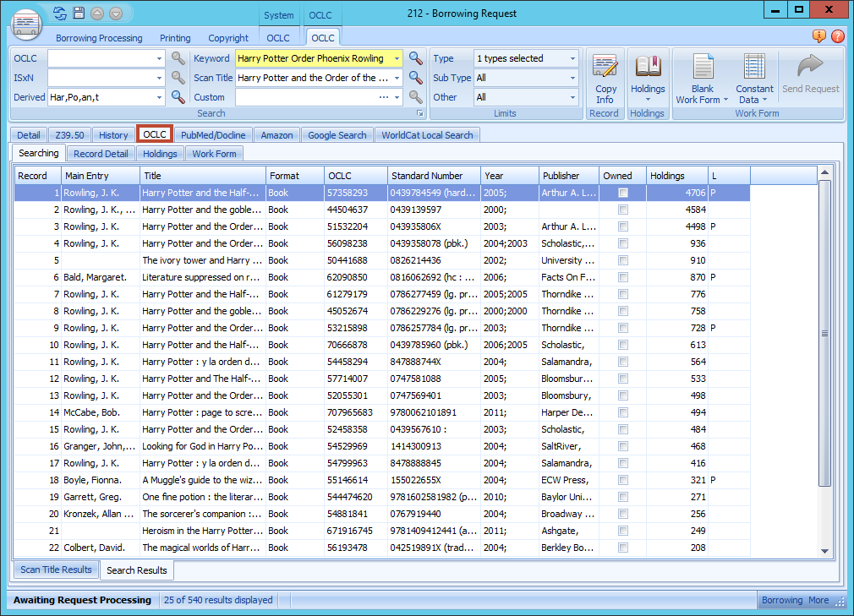Open the Record Detail tab
This screenshot has height=616, width=854.
pyautogui.click(x=100, y=153)
